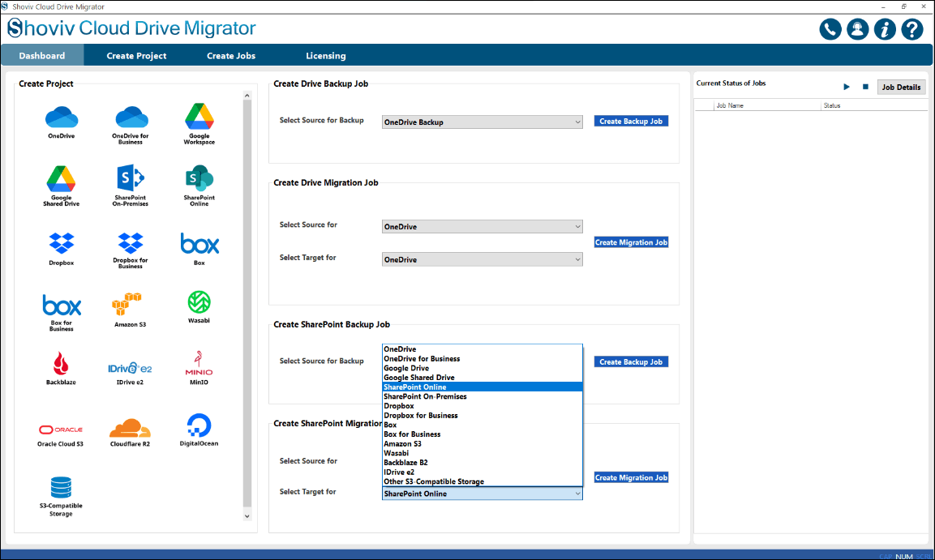Open the Job Details button
The height and width of the screenshot is (560, 935).
pyautogui.click(x=901, y=87)
